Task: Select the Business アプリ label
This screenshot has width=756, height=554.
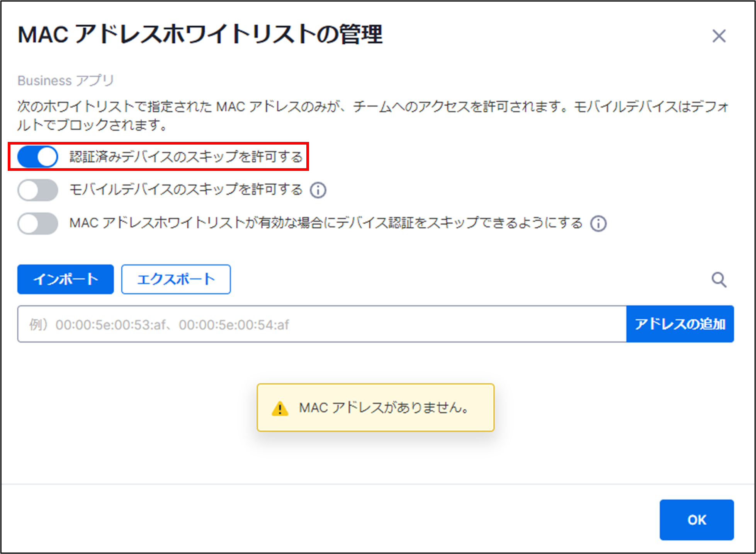Action: 66,80
